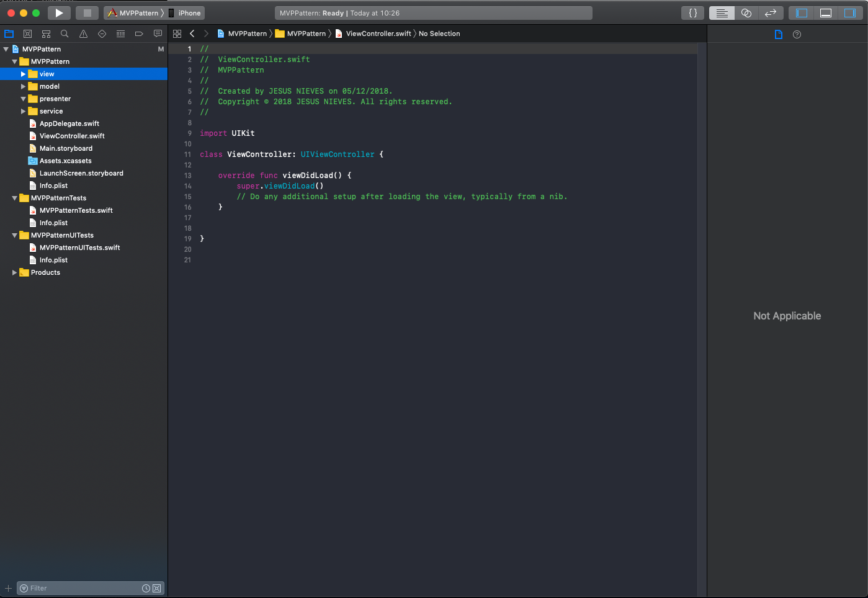Expand the Products group

(14, 272)
